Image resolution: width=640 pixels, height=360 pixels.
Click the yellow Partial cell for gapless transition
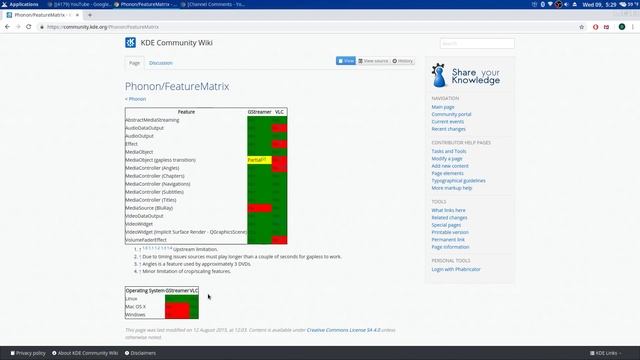click(259, 160)
